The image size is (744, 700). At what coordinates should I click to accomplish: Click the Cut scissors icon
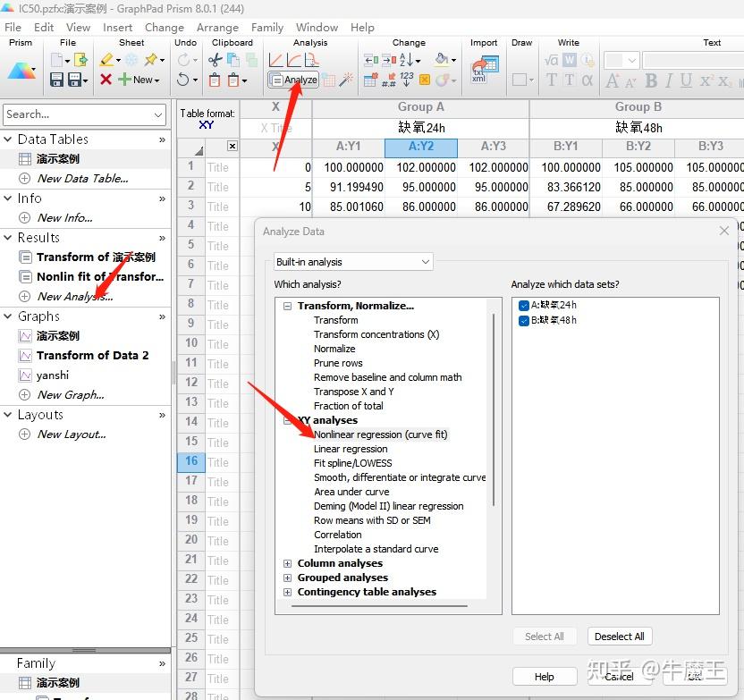coord(215,60)
